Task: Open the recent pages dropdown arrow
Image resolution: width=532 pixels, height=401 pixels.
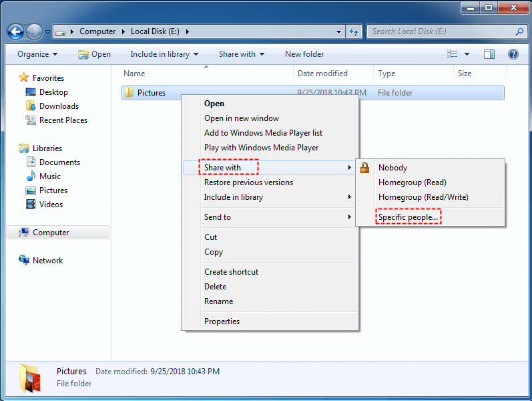Action: (48, 32)
